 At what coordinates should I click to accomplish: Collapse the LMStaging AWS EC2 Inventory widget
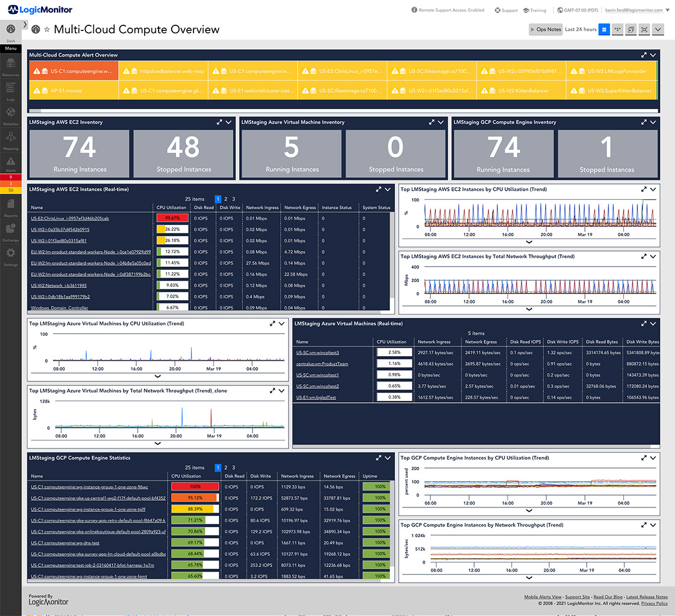point(228,122)
